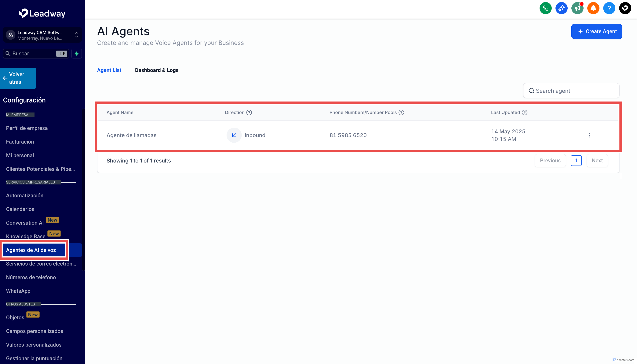Click the Phone Numbers/Number Pools help icon
This screenshot has width=637, height=364.
[401, 112]
